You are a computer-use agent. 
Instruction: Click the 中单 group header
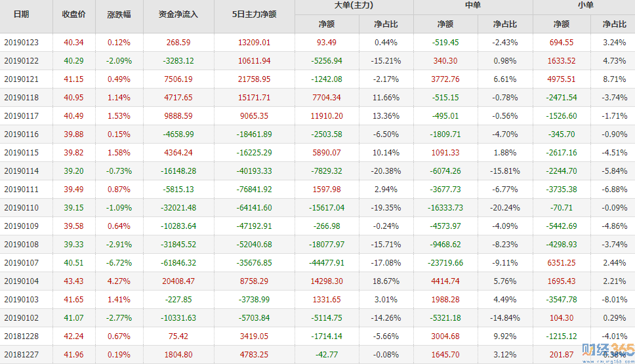(x=472, y=5)
